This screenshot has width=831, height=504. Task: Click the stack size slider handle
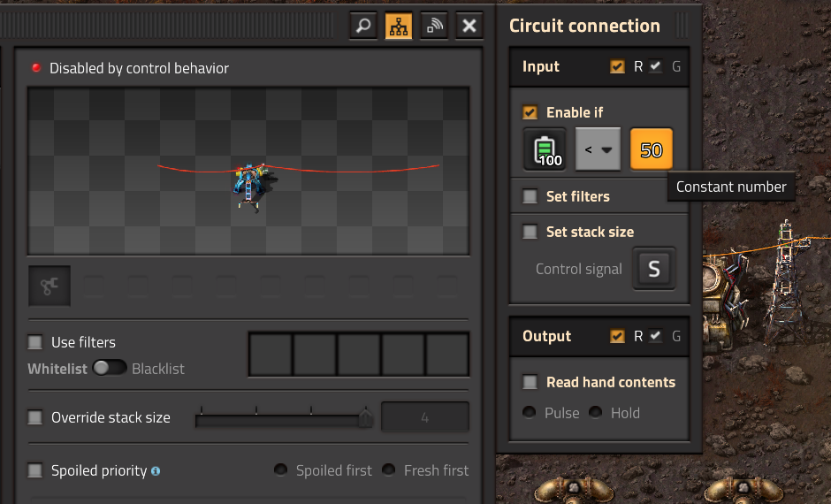click(366, 418)
